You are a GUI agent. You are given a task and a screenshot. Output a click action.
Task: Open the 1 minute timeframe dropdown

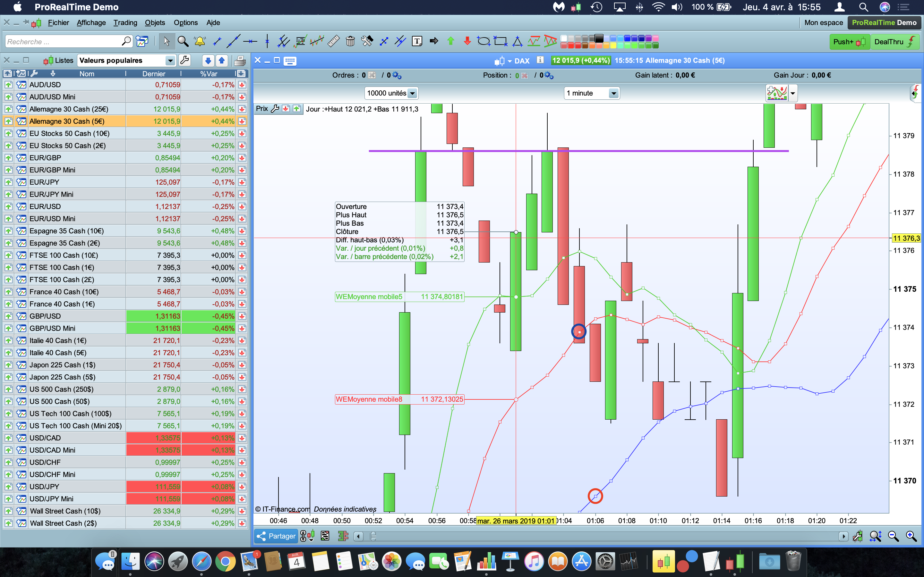point(613,93)
